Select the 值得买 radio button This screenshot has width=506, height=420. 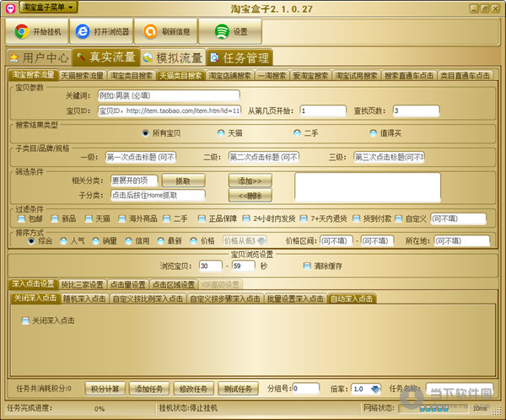tap(374, 133)
